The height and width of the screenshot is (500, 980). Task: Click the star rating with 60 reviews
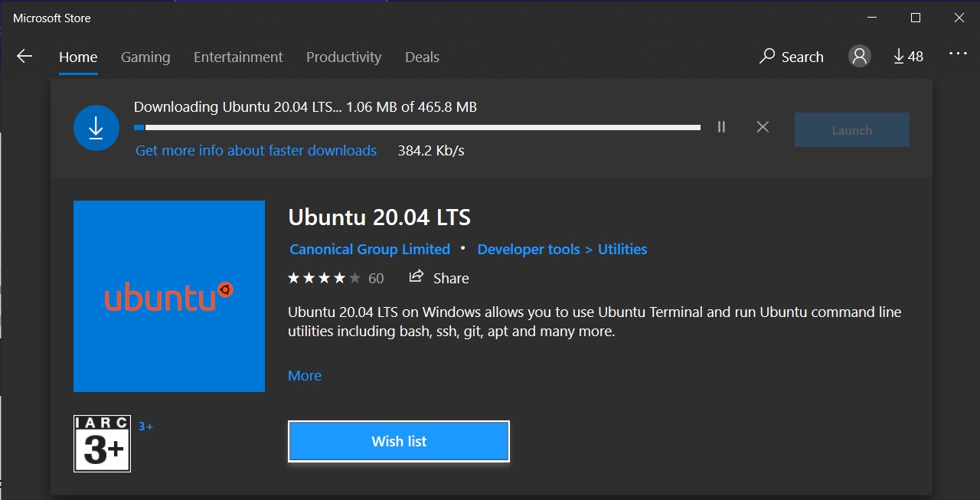335,278
